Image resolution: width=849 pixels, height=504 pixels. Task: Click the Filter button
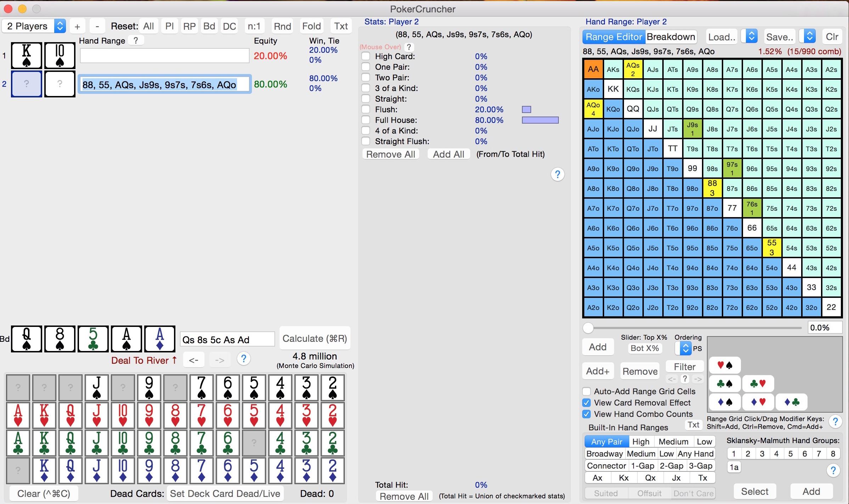click(685, 367)
